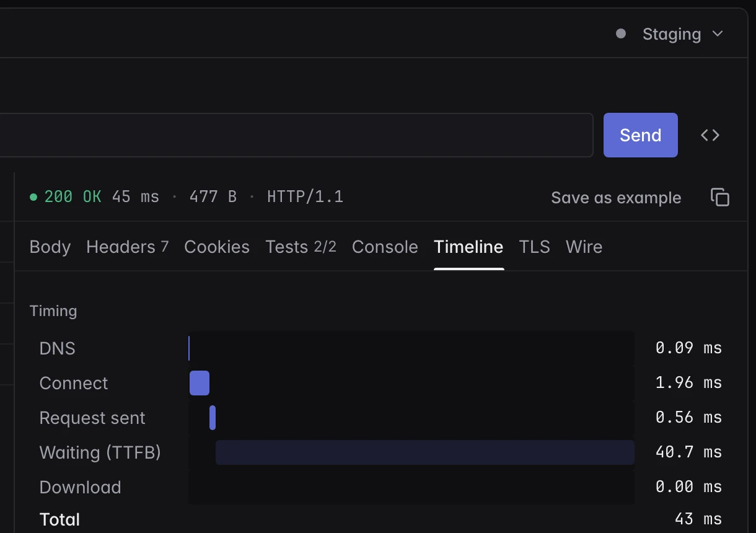Click the 0.00 ms Download value
This screenshot has width=756, height=533.
[x=689, y=487]
